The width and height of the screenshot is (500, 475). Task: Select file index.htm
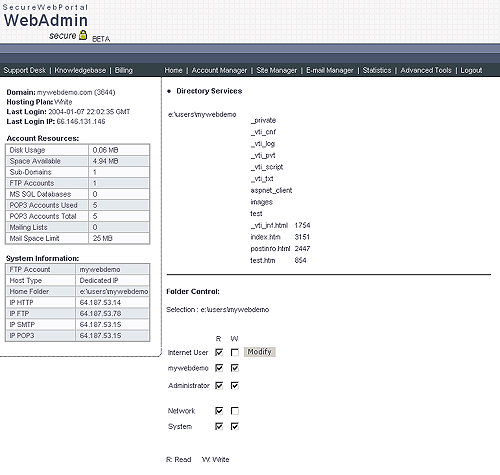[265, 237]
